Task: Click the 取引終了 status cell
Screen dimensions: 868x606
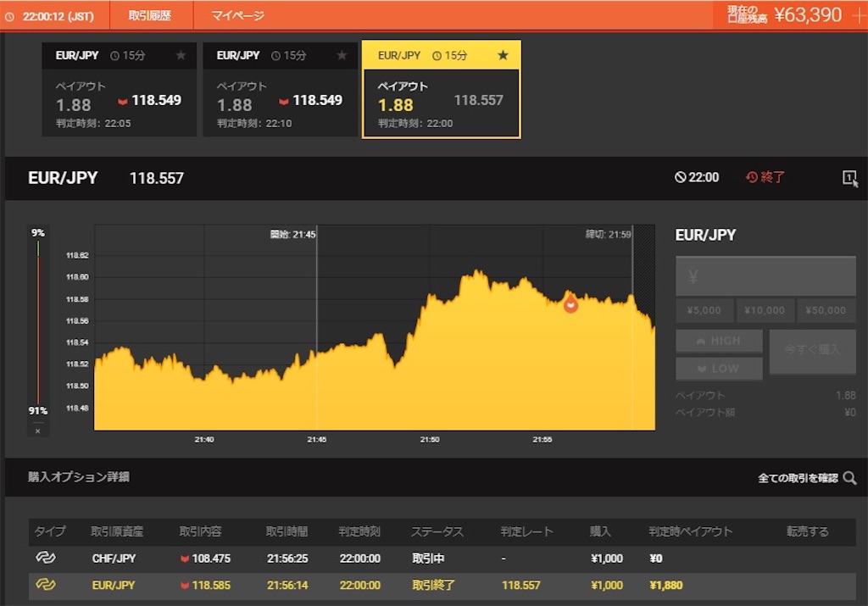Action: tap(433, 585)
